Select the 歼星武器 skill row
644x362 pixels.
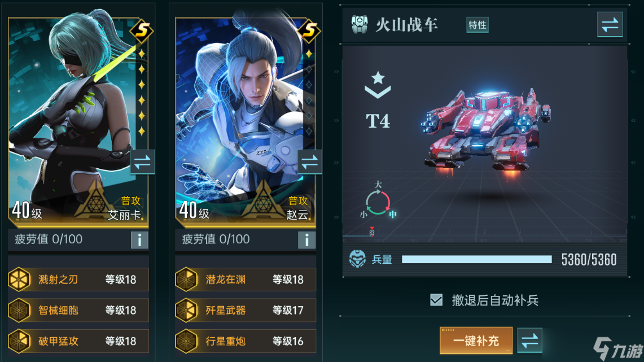click(246, 310)
